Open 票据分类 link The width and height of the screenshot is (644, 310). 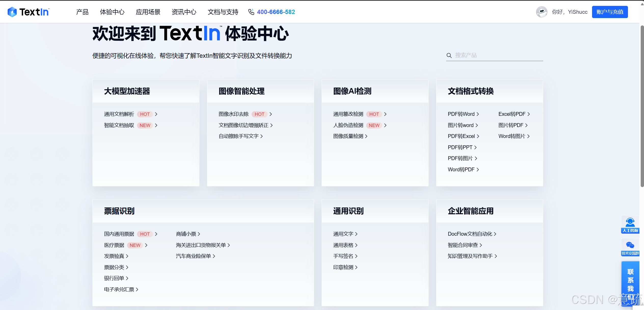[114, 267]
